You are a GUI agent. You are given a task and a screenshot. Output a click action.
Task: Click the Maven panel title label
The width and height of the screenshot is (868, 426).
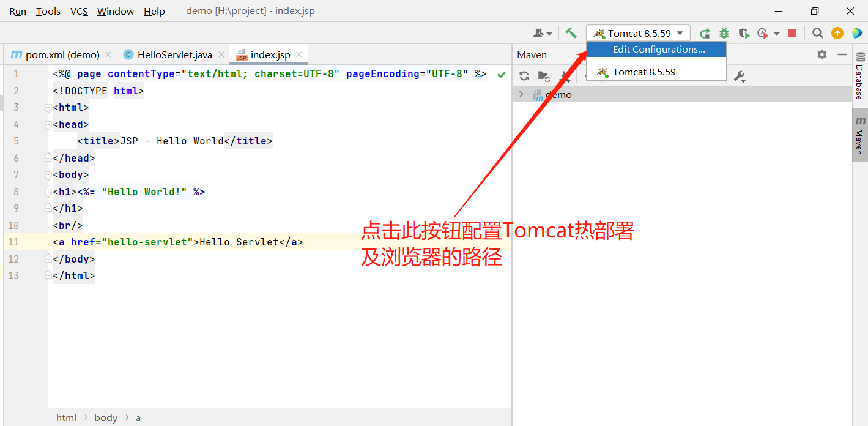532,54
